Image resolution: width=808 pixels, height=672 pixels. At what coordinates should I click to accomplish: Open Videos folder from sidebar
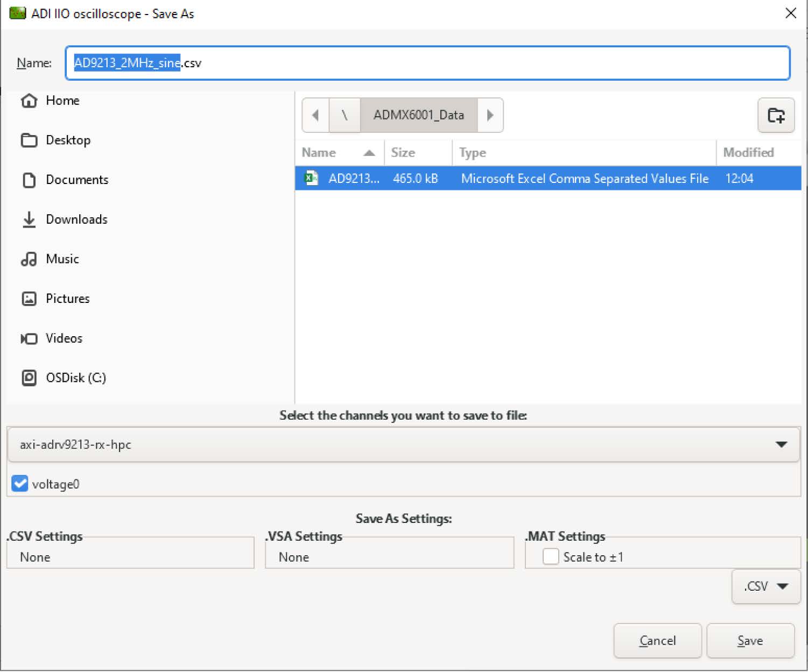(29, 338)
